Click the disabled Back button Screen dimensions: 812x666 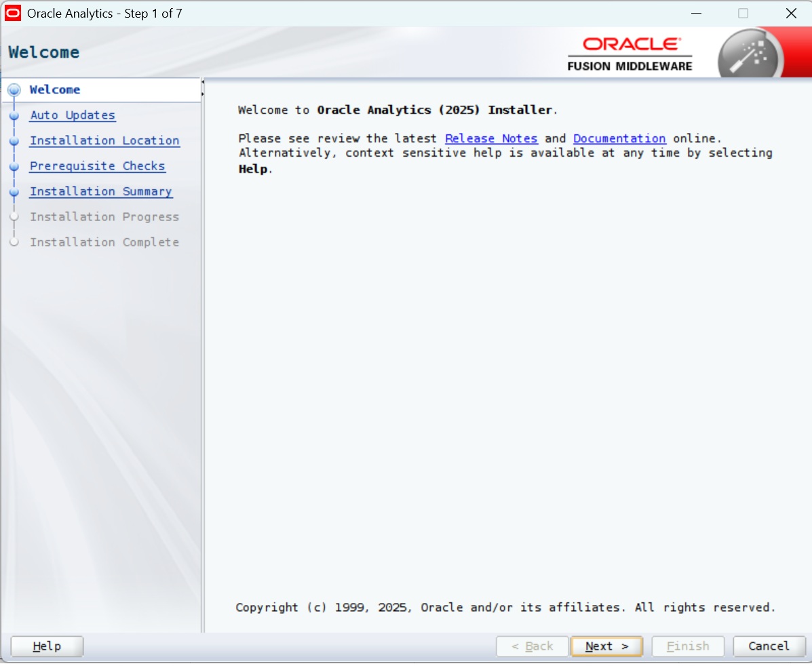[x=532, y=646]
